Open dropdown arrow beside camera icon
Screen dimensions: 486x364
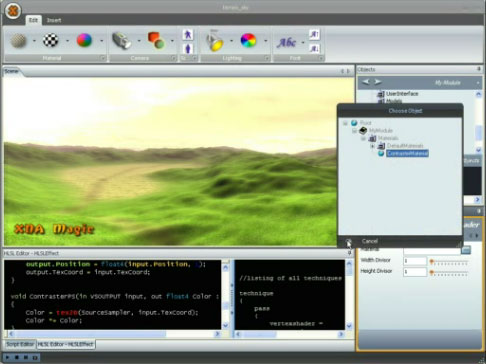click(139, 41)
